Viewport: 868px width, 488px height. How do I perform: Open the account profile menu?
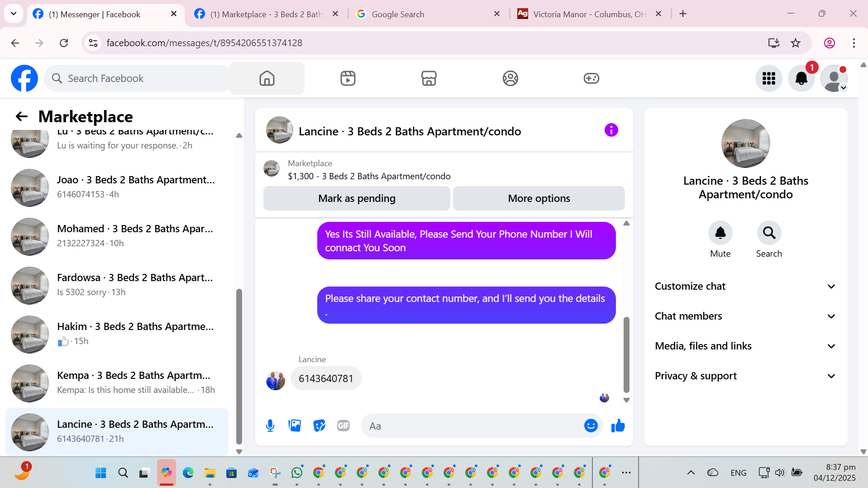(x=834, y=78)
